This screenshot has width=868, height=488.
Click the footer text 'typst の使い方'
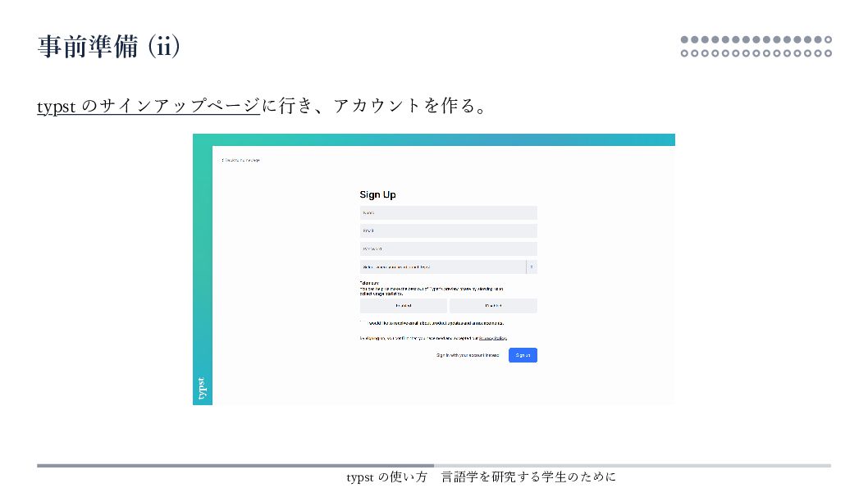coord(387,477)
